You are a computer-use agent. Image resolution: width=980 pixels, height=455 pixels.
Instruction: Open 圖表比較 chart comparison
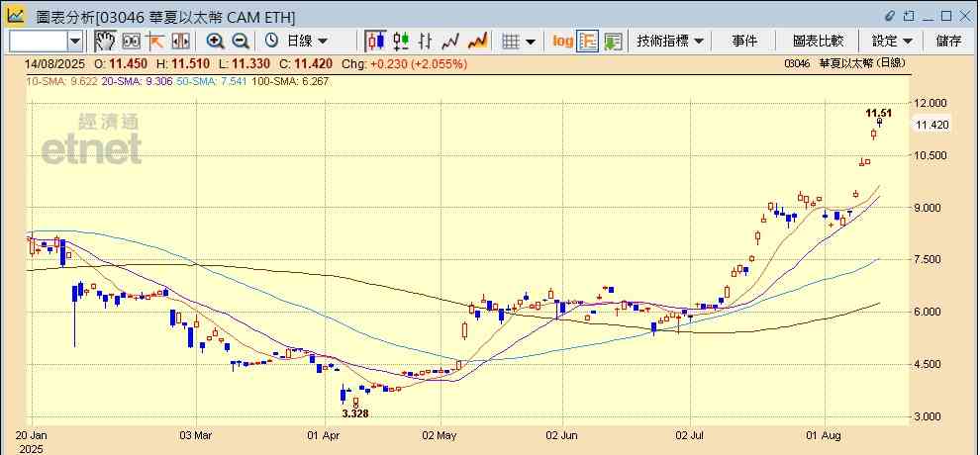[818, 42]
